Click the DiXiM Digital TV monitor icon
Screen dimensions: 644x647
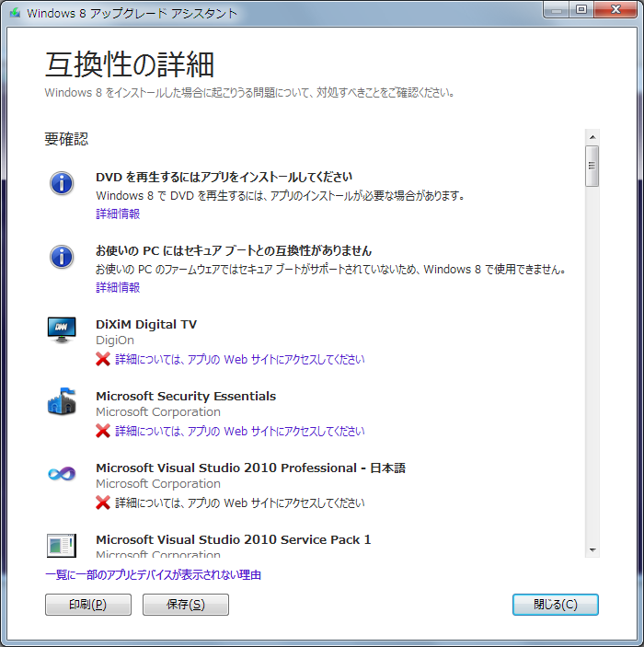pos(62,329)
